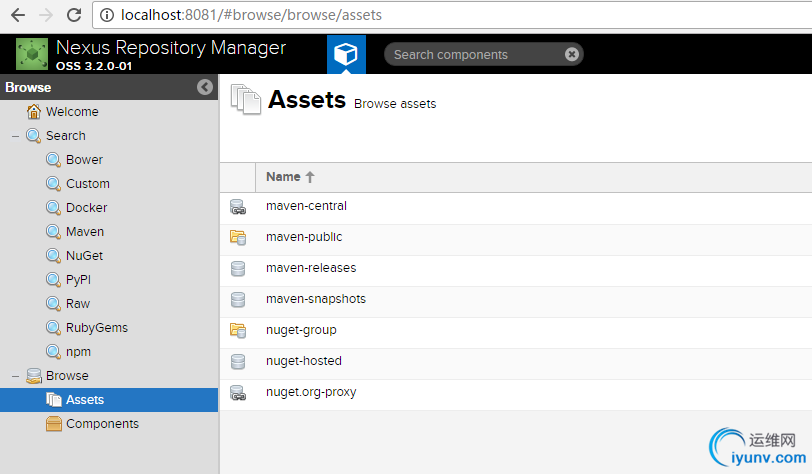Viewport: 812px width, 474px height.
Task: Collapse the Browse sidebar panel
Action: point(205,87)
